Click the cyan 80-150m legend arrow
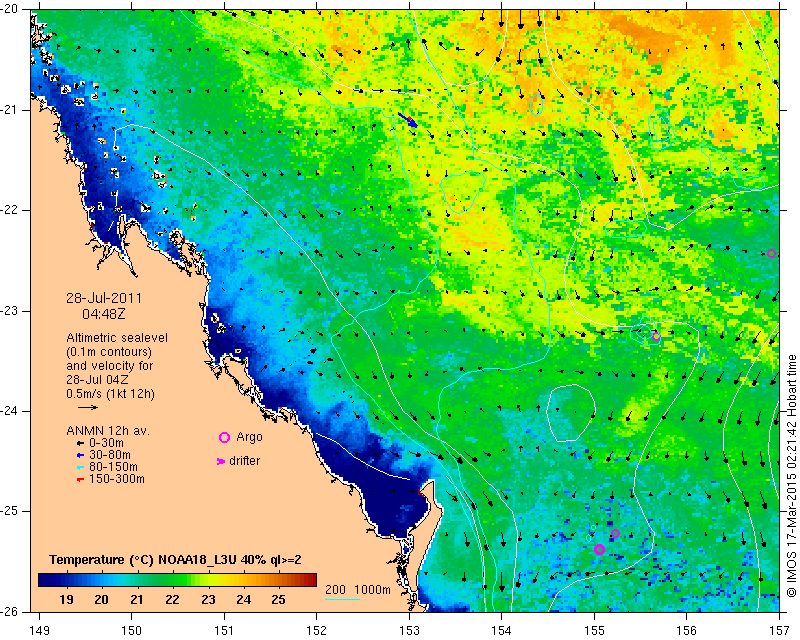Image resolution: width=800 pixels, height=640 pixels. 80,467
